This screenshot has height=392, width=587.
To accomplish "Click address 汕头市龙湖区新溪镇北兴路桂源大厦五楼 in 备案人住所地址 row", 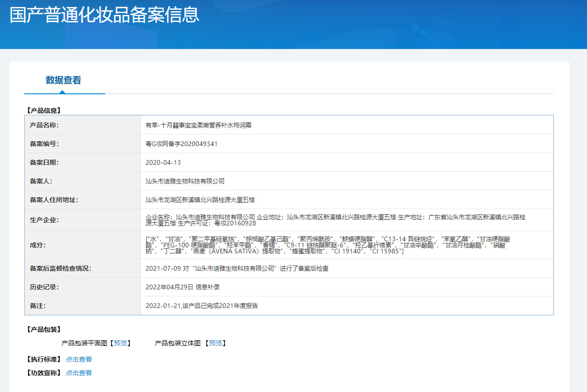I will point(200,200).
